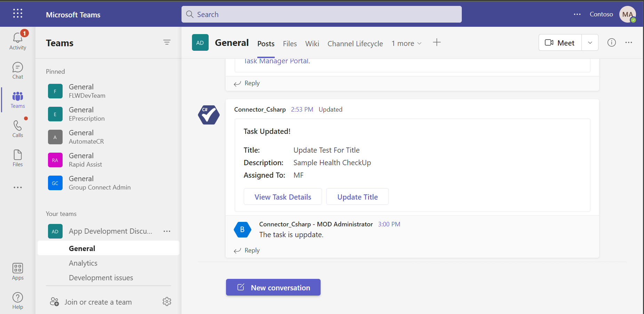Start a New conversation
Image resolution: width=644 pixels, height=314 pixels.
pos(273,288)
